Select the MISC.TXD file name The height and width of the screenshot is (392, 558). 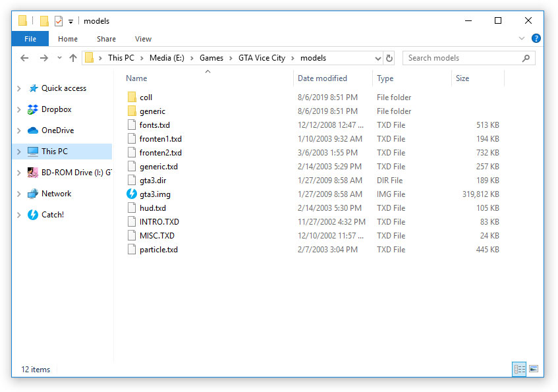[157, 236]
